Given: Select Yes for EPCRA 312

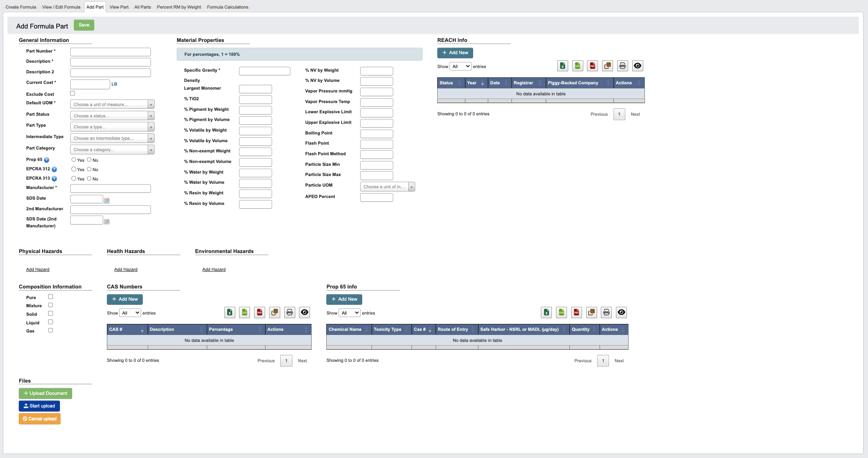Looking at the screenshot, I should point(73,169).
